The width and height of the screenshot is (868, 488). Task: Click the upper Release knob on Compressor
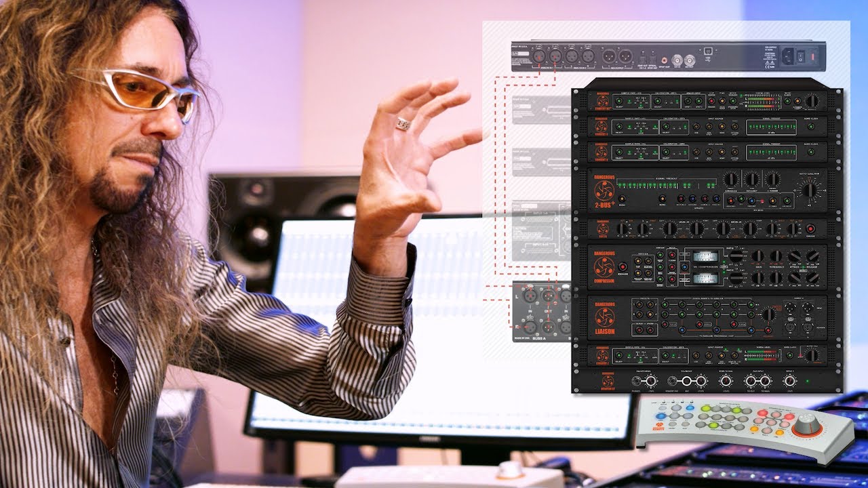tap(812, 256)
